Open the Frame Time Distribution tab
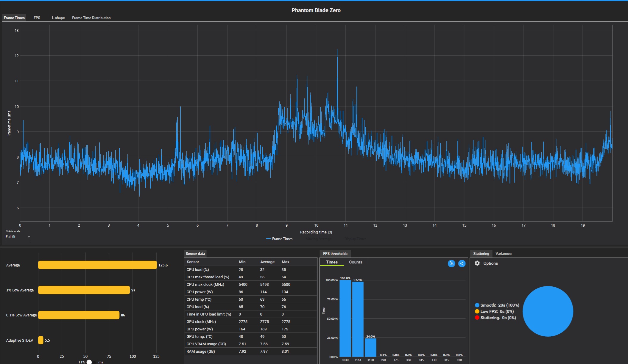 pos(91,18)
